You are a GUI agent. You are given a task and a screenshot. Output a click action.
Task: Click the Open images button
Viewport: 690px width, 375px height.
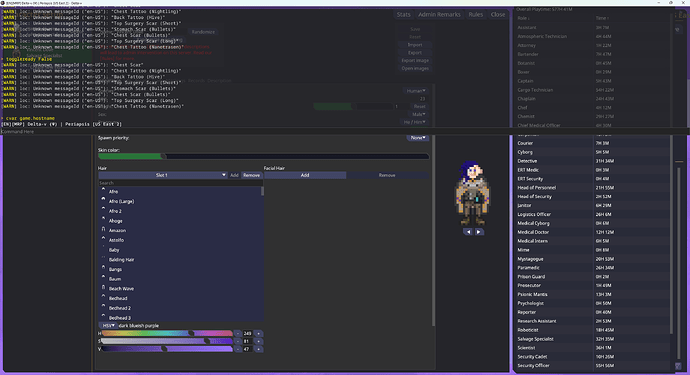[x=415, y=68]
